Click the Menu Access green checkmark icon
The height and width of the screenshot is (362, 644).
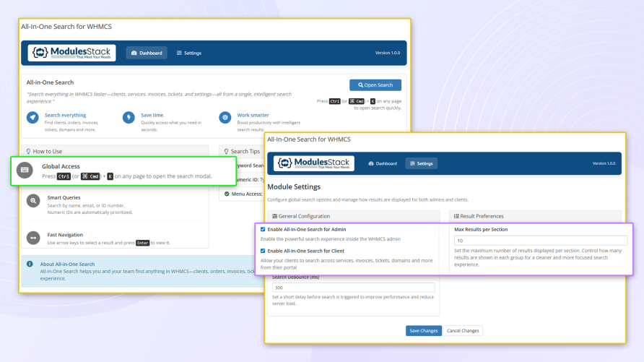pyautogui.click(x=227, y=194)
